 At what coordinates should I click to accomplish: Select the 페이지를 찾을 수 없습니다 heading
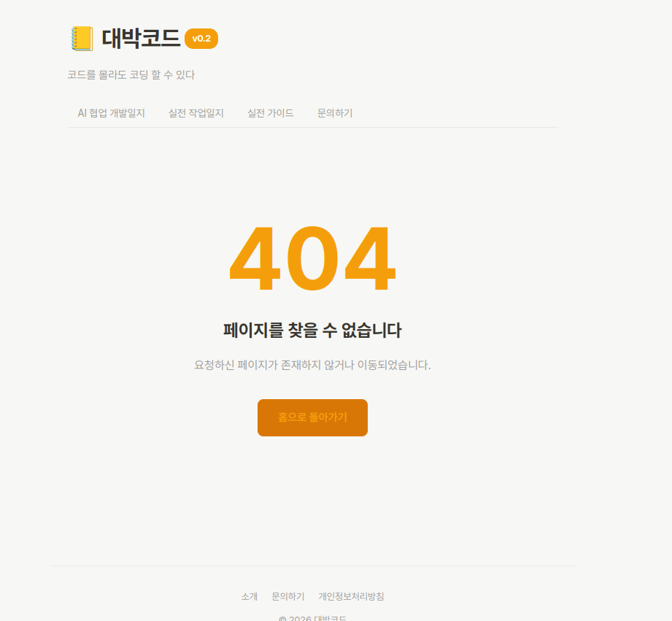point(312,330)
